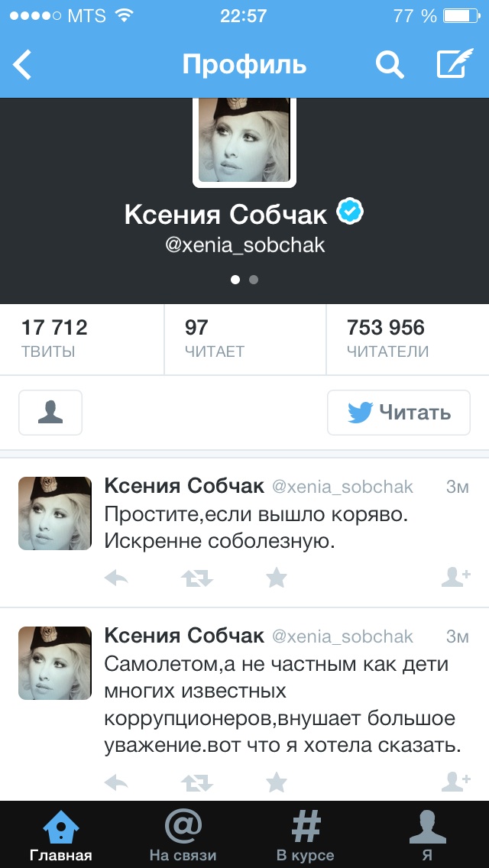Open the user actions person button
The image size is (489, 868).
click(50, 413)
